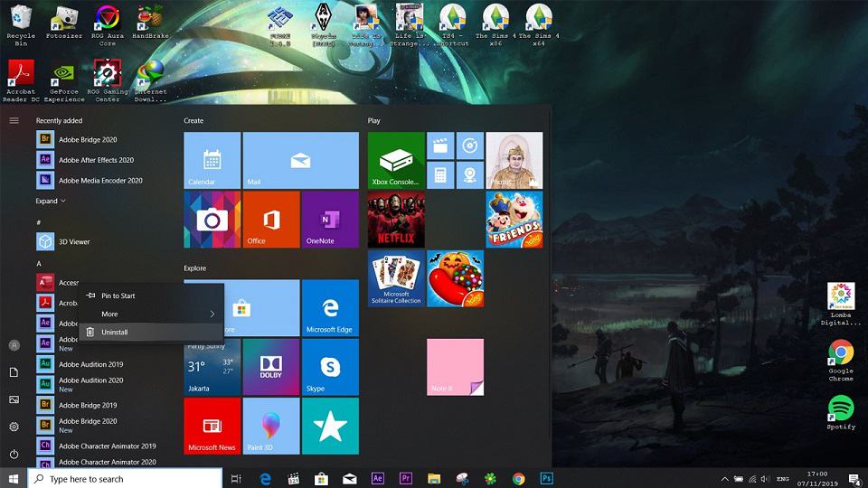
Task: Launch the Skype tile
Action: pos(331,367)
